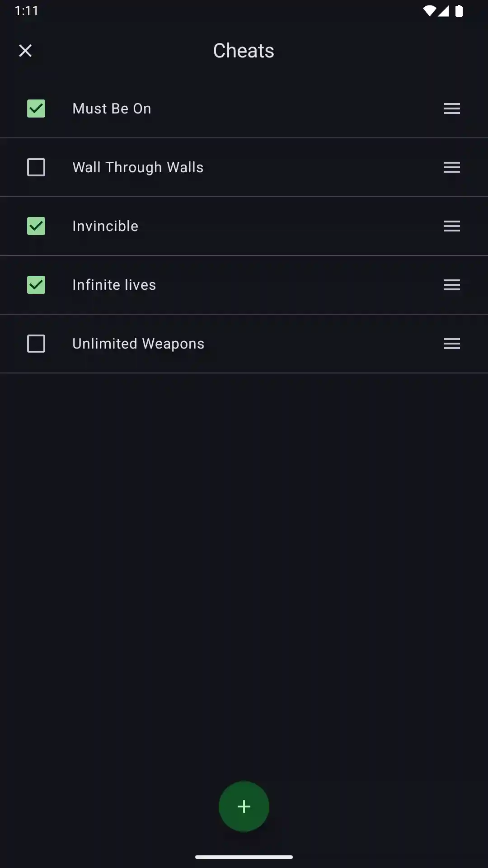Click reorder handle next to Wall Through Walls
Viewport: 488px width, 868px height.
(451, 167)
